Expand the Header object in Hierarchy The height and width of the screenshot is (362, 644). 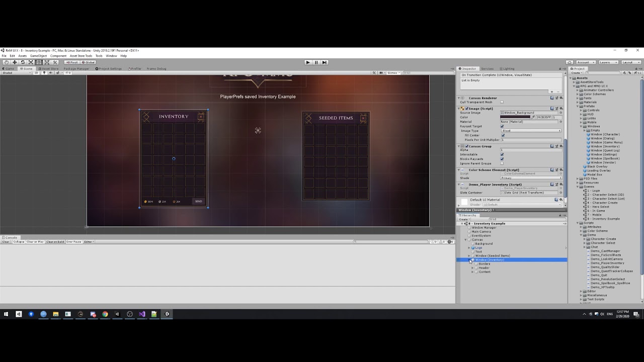473,268
